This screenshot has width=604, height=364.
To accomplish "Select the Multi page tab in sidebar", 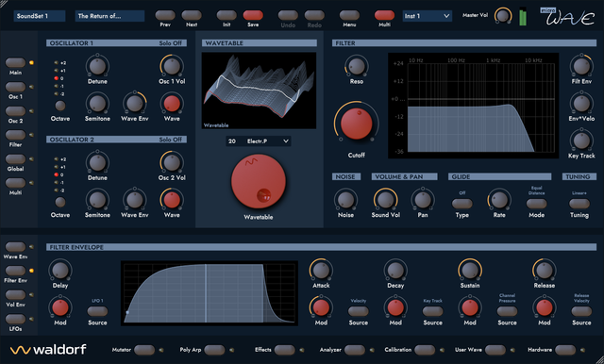I will point(15,183).
